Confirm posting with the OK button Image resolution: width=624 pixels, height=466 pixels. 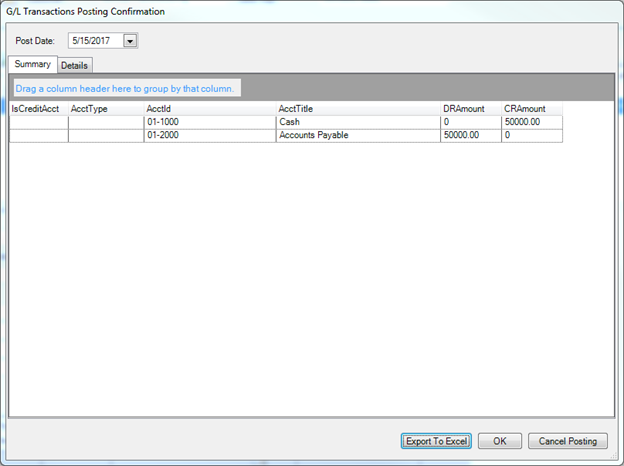(500, 441)
